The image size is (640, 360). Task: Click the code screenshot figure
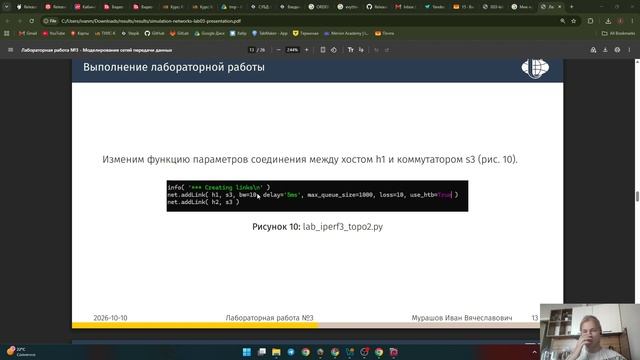pyautogui.click(x=317, y=196)
